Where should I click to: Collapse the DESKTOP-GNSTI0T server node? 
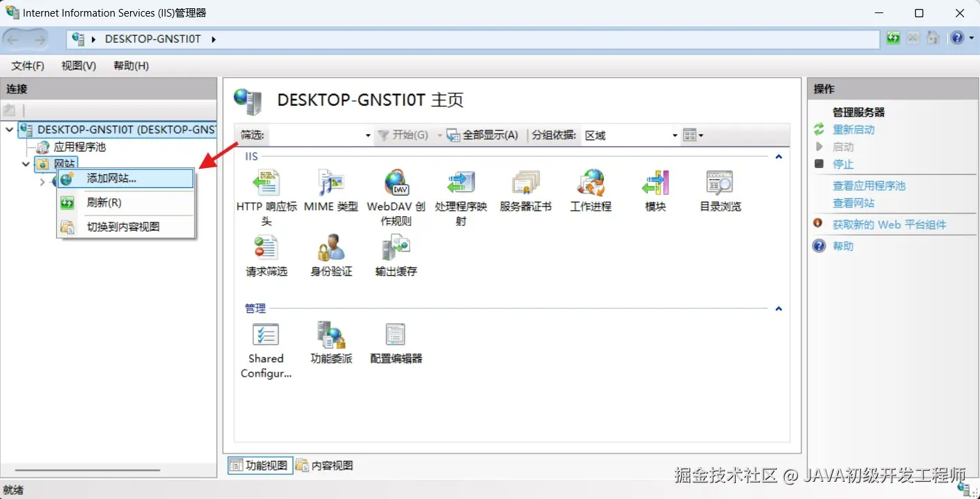pos(10,129)
